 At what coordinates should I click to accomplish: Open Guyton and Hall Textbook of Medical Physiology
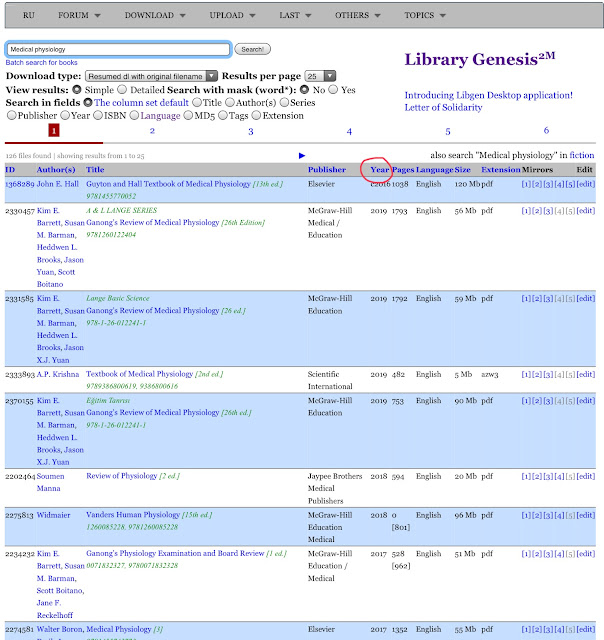[x=168, y=184]
